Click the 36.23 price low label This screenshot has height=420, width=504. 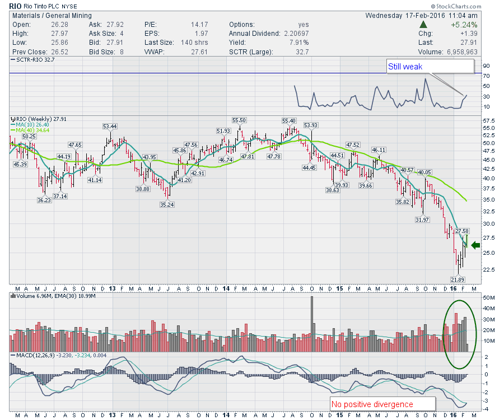[44, 200]
